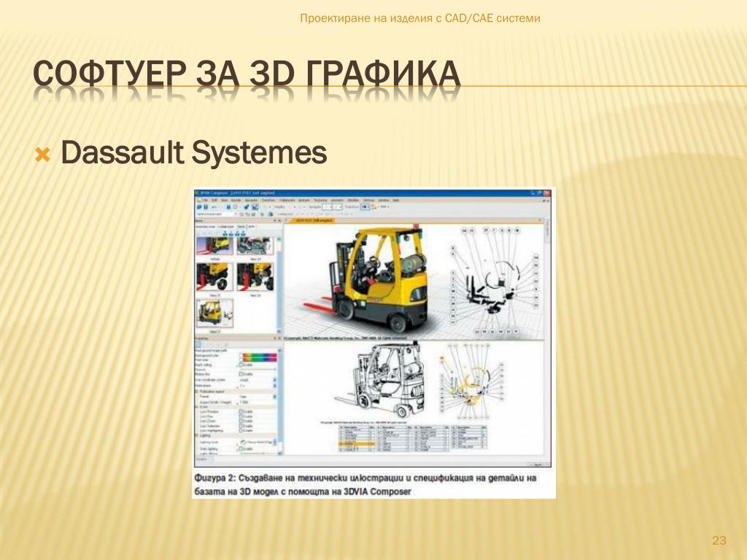
Task: Open the Edit menu
Action: [x=214, y=200]
